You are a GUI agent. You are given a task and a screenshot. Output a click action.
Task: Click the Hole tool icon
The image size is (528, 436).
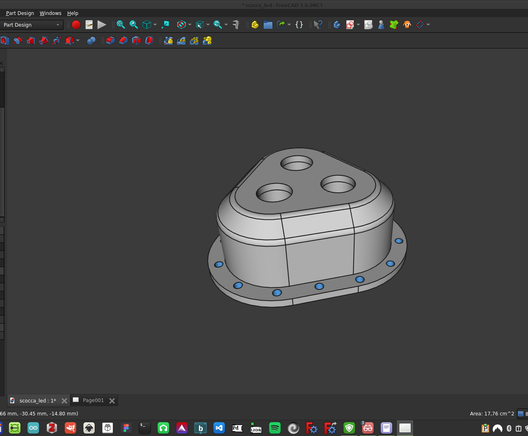[18, 41]
